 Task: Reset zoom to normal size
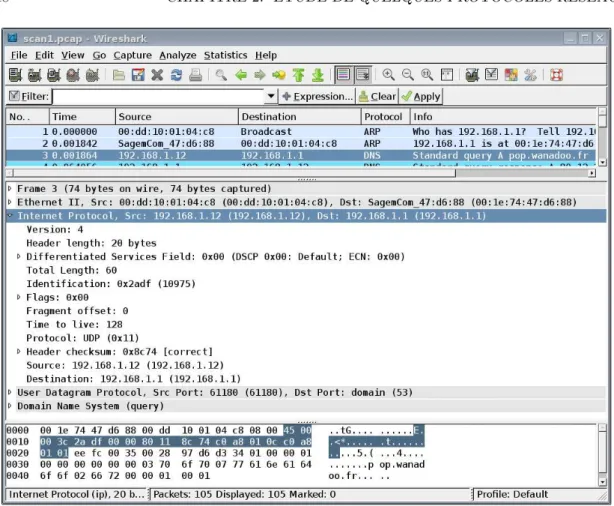(x=427, y=75)
